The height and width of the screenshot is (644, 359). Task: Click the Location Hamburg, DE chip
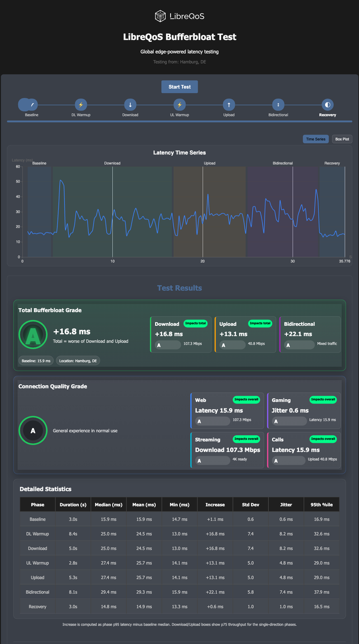(x=78, y=361)
